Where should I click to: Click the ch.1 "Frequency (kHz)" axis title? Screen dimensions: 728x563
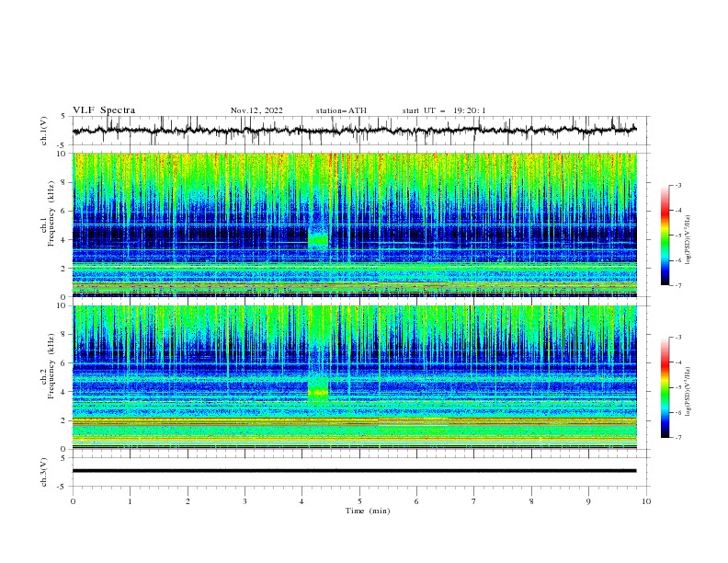(51, 213)
